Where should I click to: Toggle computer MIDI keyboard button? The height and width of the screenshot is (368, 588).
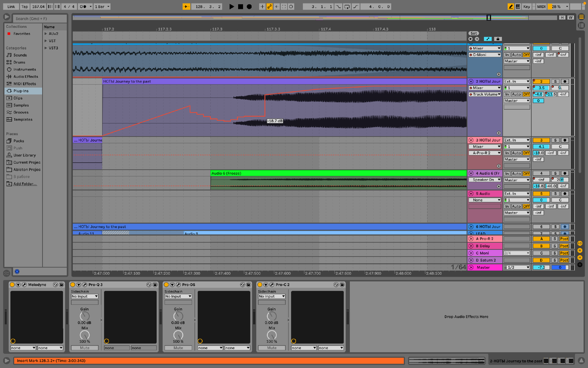pyautogui.click(x=518, y=7)
